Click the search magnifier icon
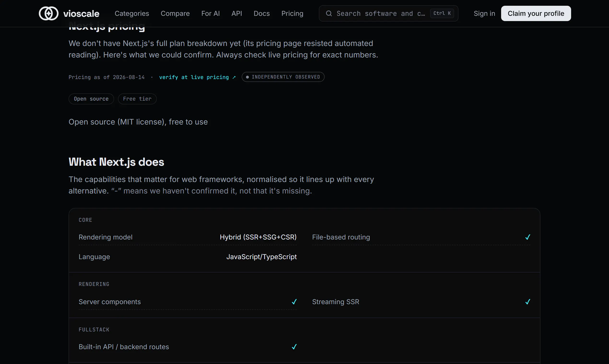 click(x=329, y=13)
